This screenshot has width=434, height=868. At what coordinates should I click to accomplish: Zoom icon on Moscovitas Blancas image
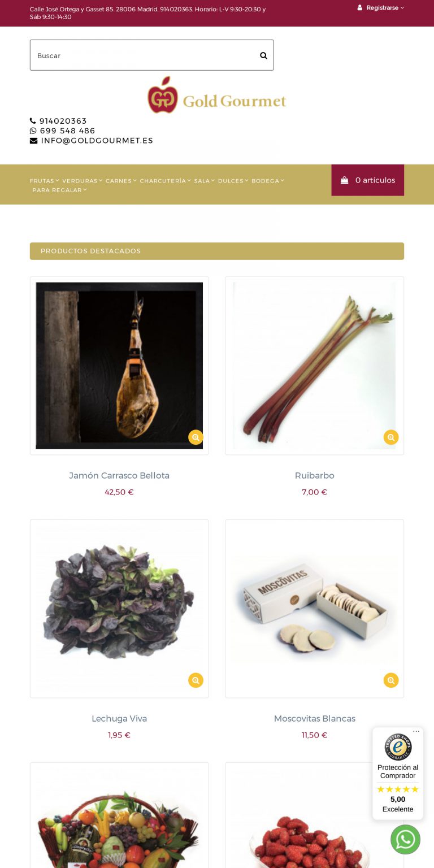tap(391, 680)
